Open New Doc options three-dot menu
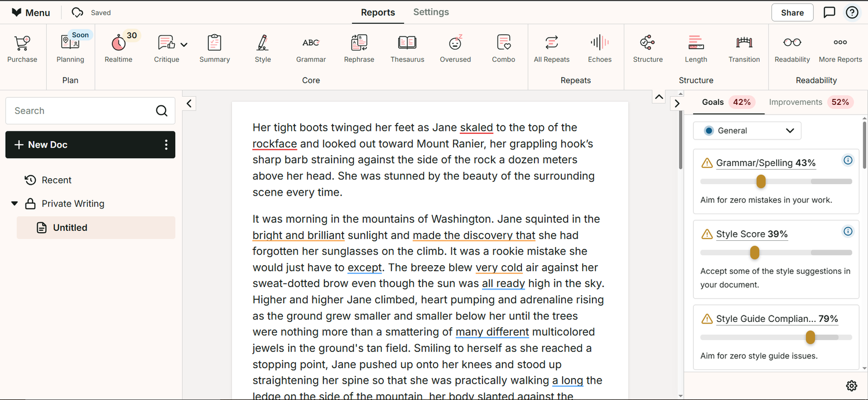 [166, 145]
